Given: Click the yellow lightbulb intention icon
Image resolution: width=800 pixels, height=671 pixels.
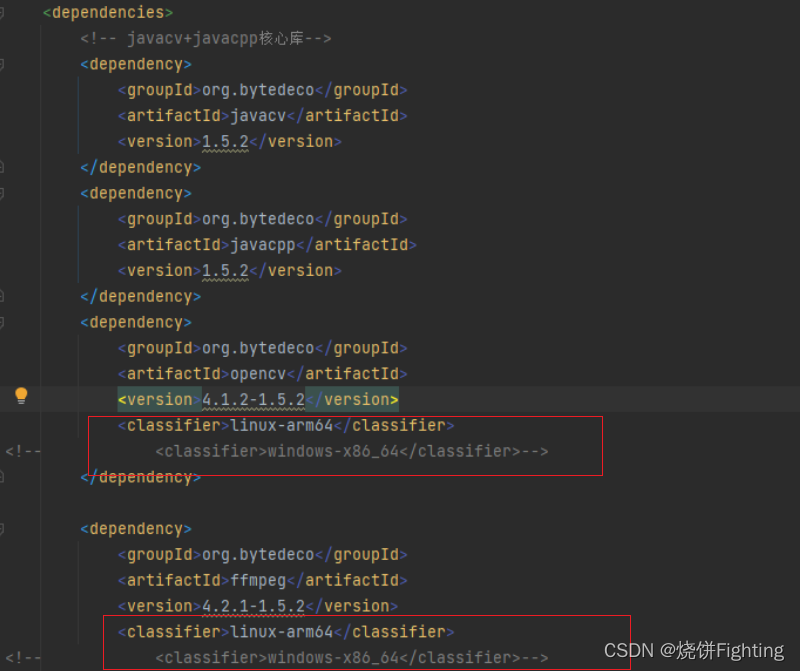Looking at the screenshot, I should (x=22, y=397).
